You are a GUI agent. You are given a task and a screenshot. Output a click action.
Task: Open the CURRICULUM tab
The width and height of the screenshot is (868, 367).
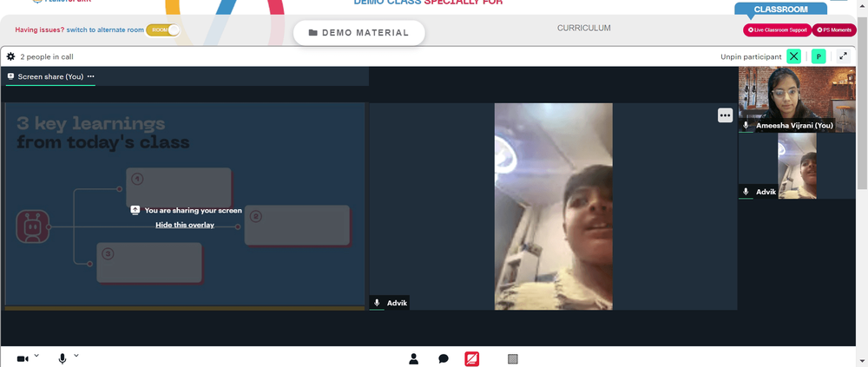click(x=583, y=28)
